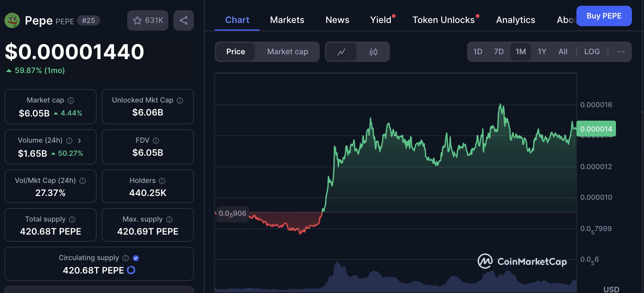This screenshot has width=644, height=293.
Task: Click the 440.25K holders value
Action: click(148, 193)
